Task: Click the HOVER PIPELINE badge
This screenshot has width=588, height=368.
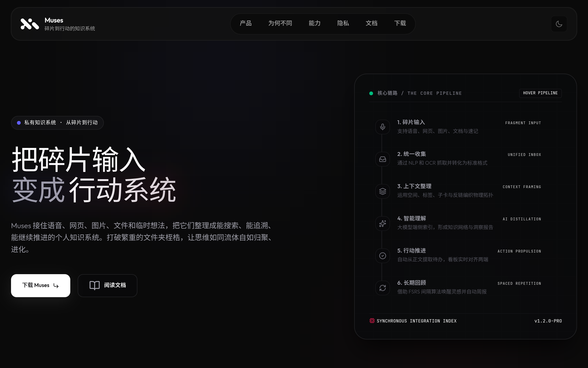Action: [540, 93]
